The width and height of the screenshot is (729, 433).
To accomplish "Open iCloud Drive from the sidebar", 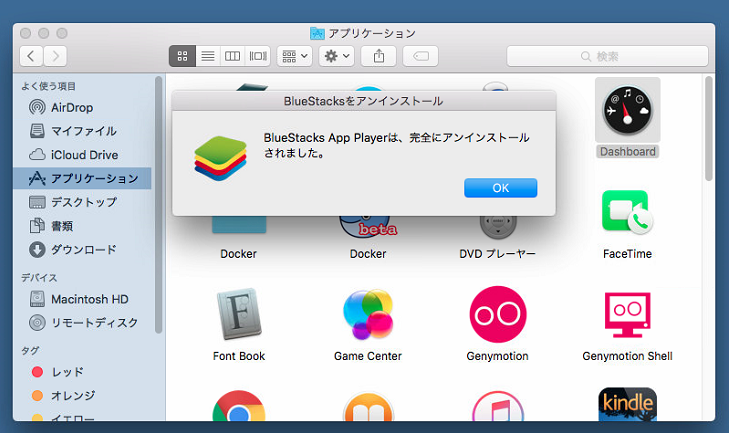I will click(84, 155).
